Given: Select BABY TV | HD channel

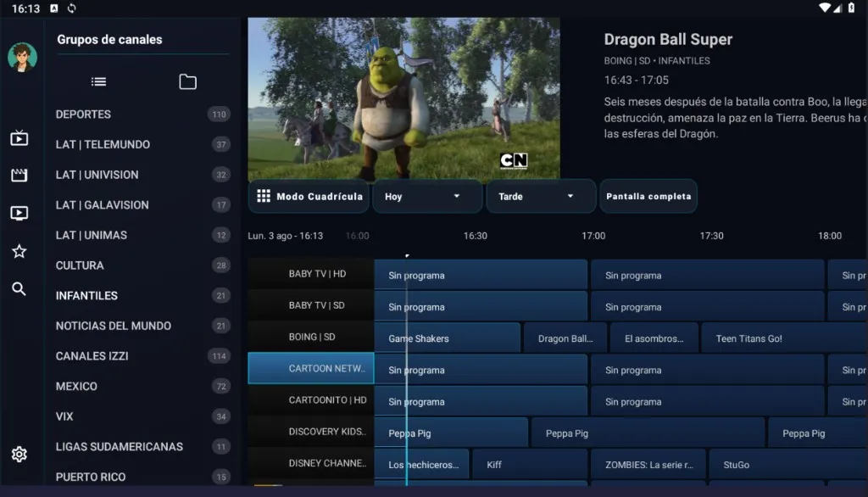Looking at the screenshot, I should point(311,274).
